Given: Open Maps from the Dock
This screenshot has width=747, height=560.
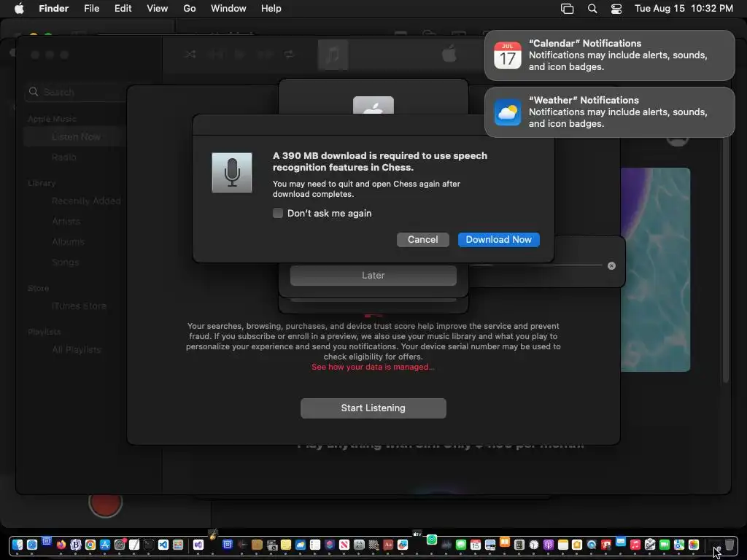Looking at the screenshot, I should [x=679, y=545].
